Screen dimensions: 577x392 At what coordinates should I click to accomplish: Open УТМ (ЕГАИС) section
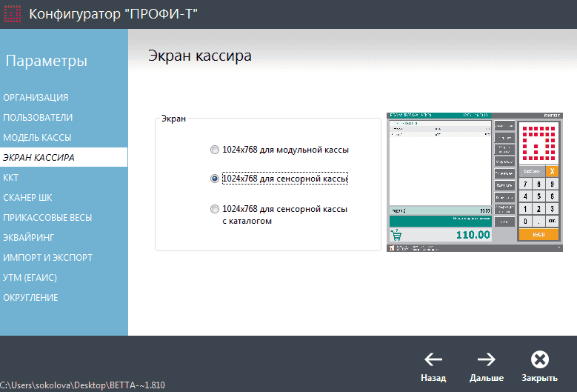point(30,278)
